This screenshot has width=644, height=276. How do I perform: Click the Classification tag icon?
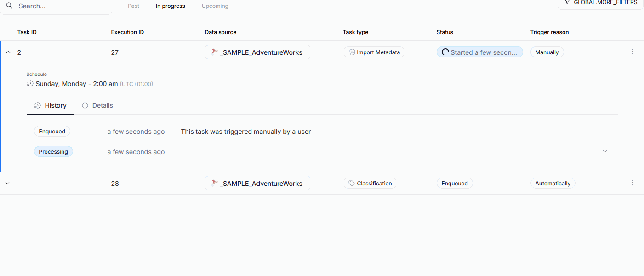[352, 184]
